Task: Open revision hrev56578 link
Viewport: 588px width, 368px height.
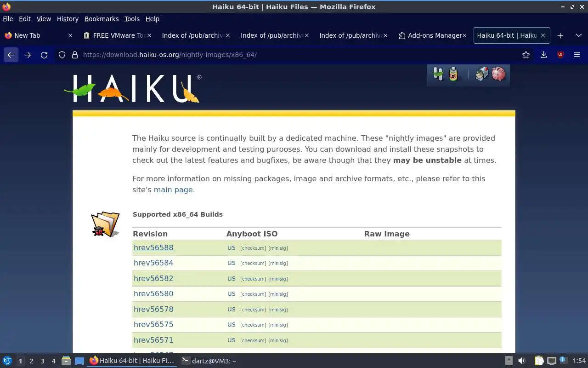Action: click(153, 309)
